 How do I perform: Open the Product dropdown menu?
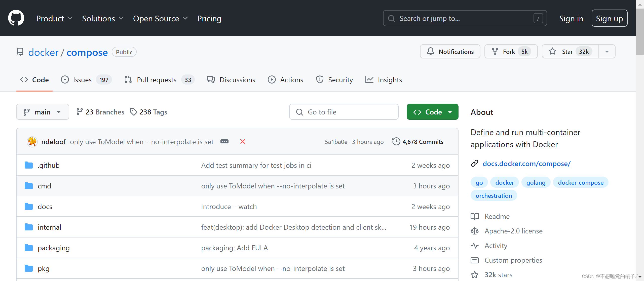[x=55, y=18]
